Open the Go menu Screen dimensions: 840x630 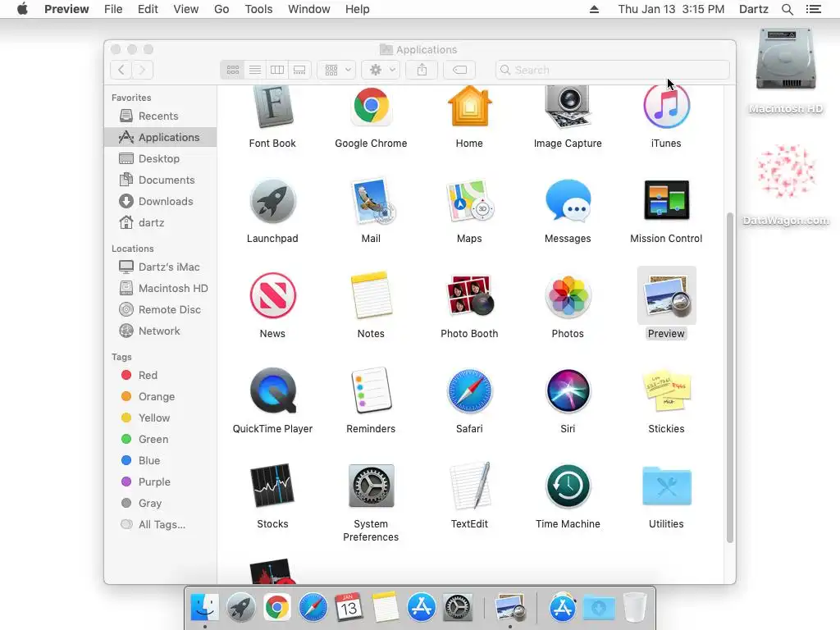[221, 9]
